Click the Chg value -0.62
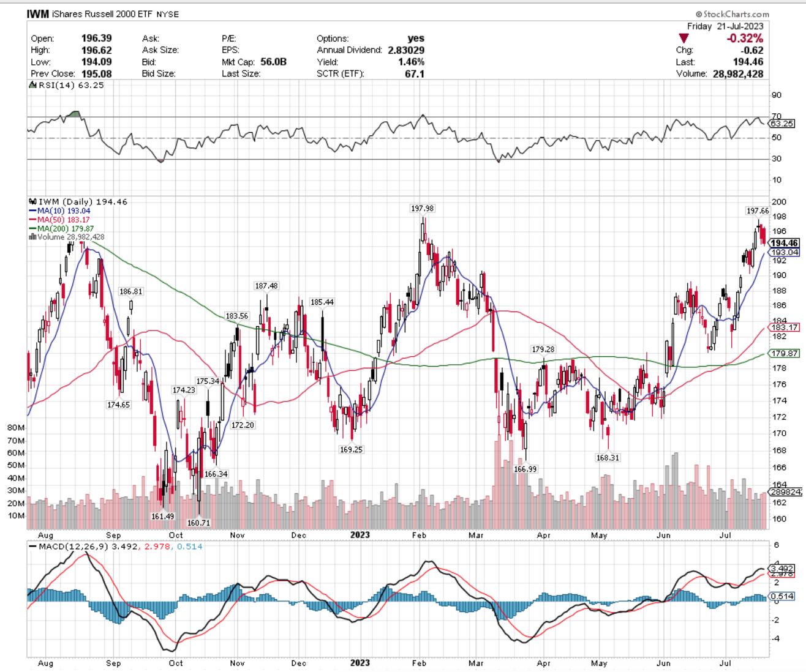The height and width of the screenshot is (672, 806). pyautogui.click(x=751, y=50)
